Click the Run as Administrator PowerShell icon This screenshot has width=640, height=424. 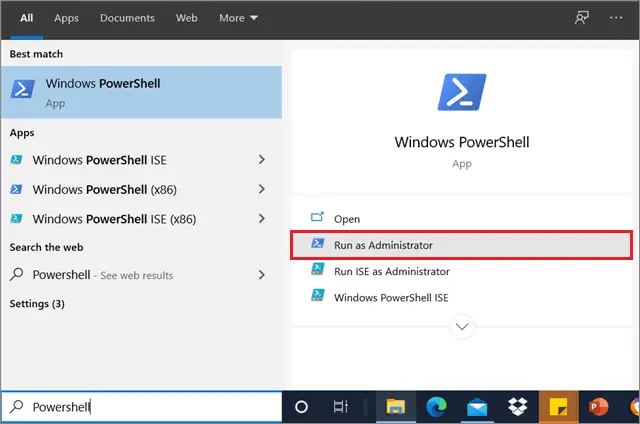click(318, 244)
